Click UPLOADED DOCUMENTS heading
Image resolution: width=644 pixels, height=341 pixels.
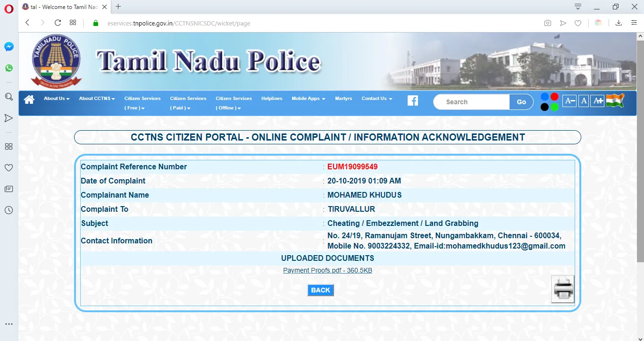pyautogui.click(x=327, y=258)
